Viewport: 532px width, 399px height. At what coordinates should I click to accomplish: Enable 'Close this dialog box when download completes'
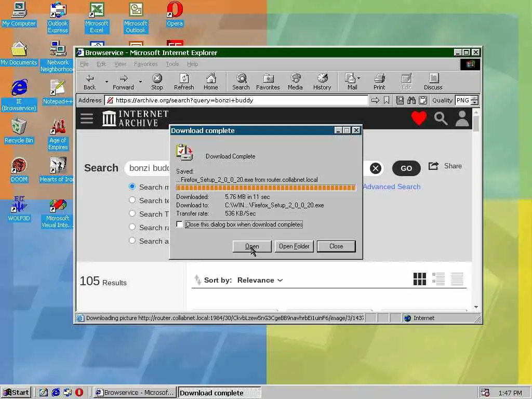point(179,224)
